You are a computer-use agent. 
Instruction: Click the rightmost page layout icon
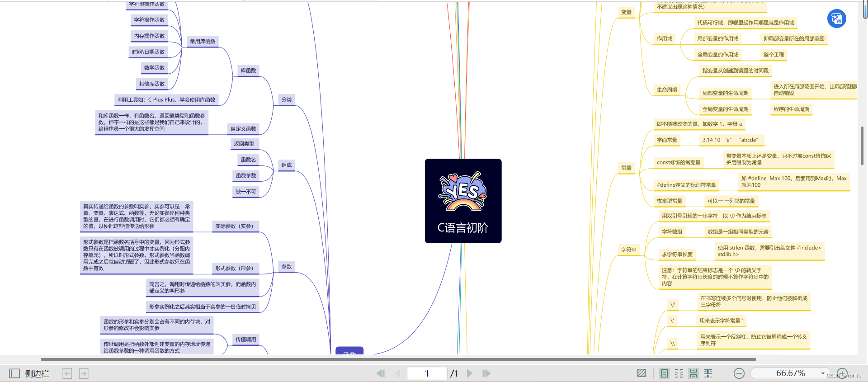pyautogui.click(x=708, y=373)
